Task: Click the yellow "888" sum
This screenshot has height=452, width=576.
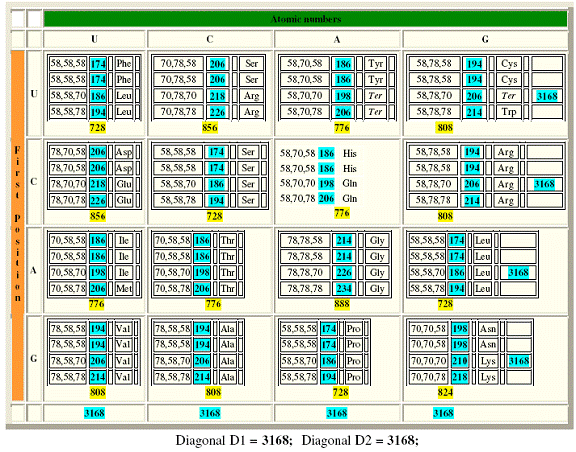Action: click(342, 304)
